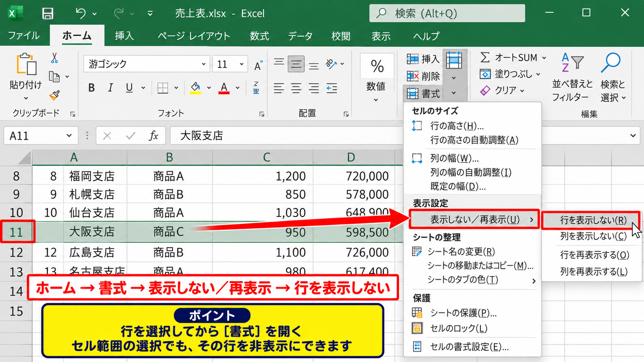Click Find and Select magnifier icon
The image size is (644, 362).
(611, 63)
